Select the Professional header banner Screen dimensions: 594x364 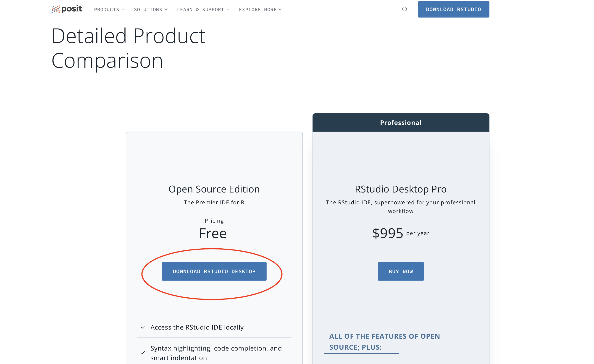(401, 122)
